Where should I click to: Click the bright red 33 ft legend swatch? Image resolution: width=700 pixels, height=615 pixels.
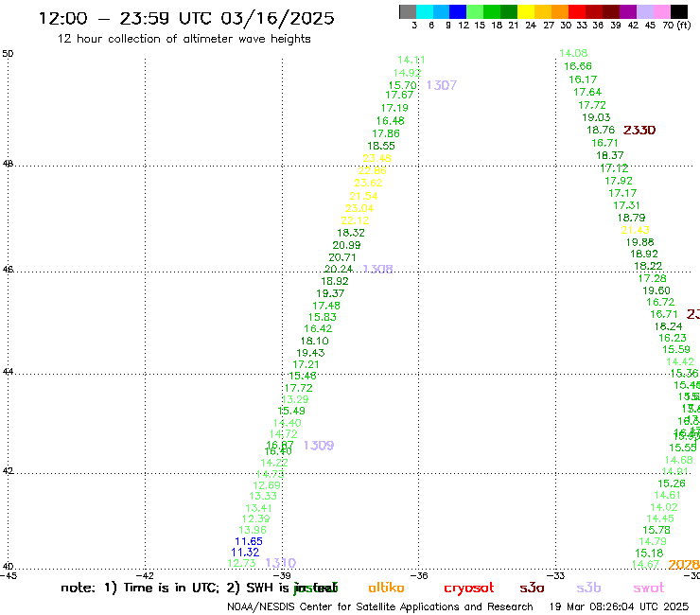click(x=577, y=11)
